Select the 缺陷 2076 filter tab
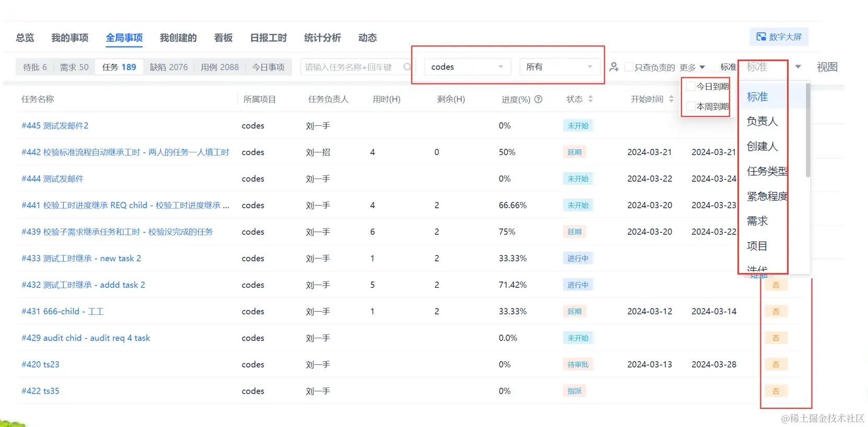 (x=169, y=67)
